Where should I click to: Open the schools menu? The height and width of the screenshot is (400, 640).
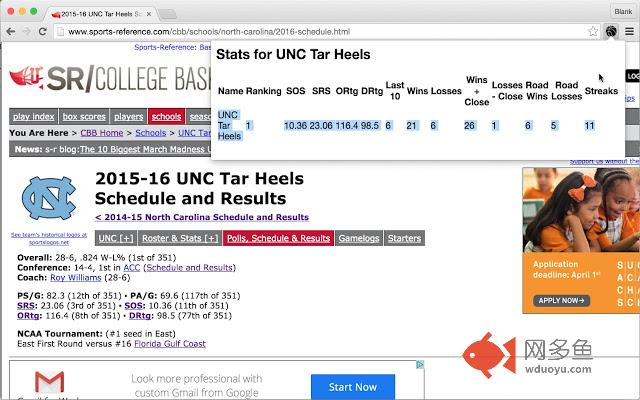pyautogui.click(x=167, y=117)
